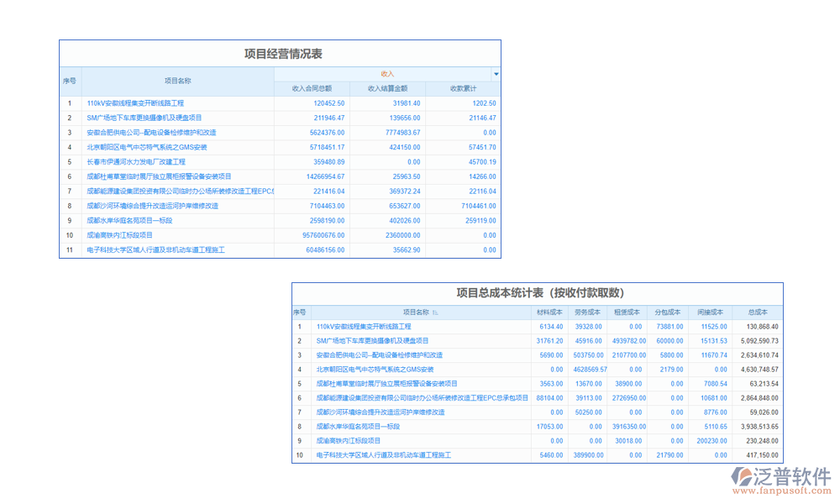Image resolution: width=840 pixels, height=504 pixels.
Task: Click the 总成本 column header
Action: (x=757, y=312)
